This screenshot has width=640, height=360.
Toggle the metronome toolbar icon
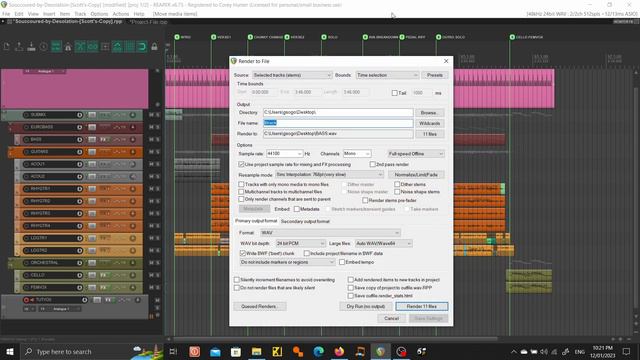coord(68,47)
